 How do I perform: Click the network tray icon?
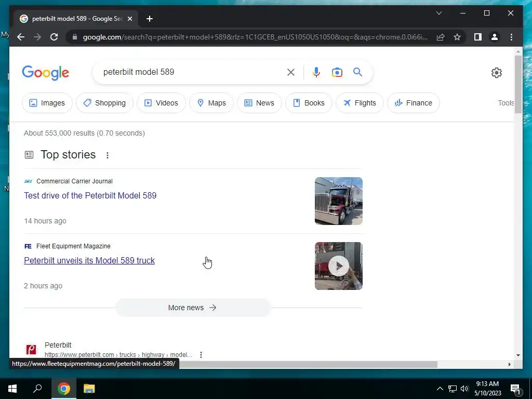(x=453, y=389)
